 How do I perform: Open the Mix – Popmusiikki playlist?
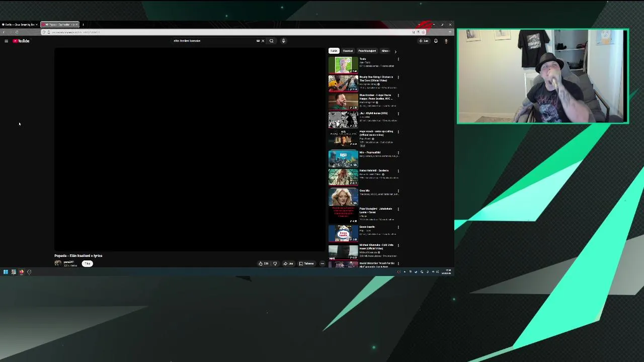click(343, 158)
